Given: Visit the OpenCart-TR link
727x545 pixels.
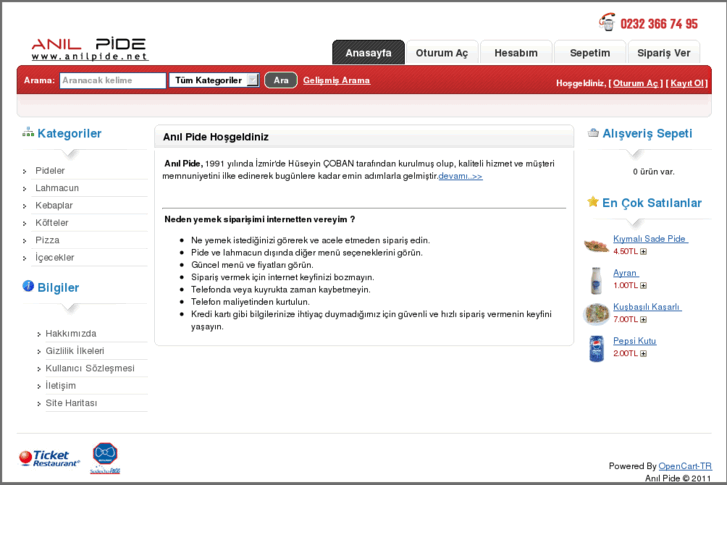Looking at the screenshot, I should point(685,466).
